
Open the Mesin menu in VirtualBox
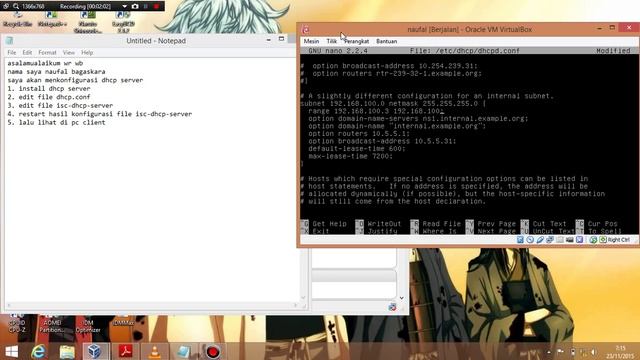pyautogui.click(x=311, y=41)
